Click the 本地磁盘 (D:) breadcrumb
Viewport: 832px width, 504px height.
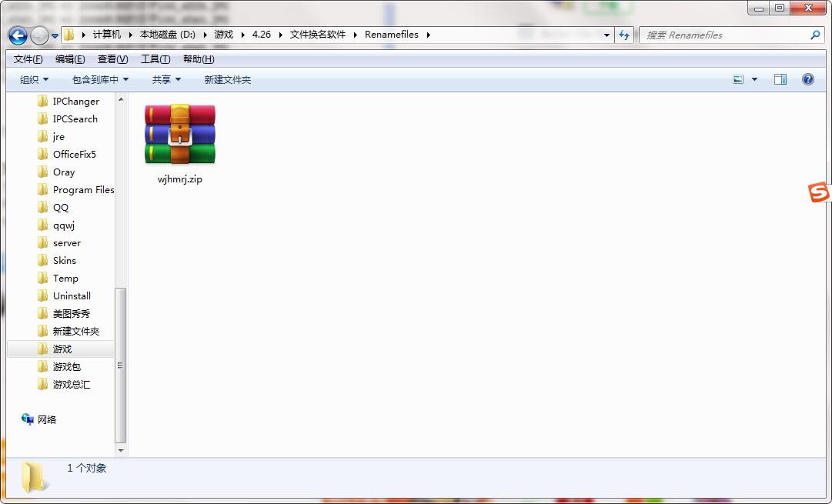point(167,35)
